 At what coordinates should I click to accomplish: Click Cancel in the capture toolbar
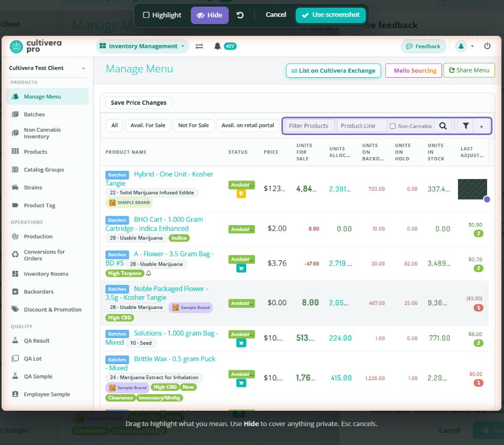(276, 15)
